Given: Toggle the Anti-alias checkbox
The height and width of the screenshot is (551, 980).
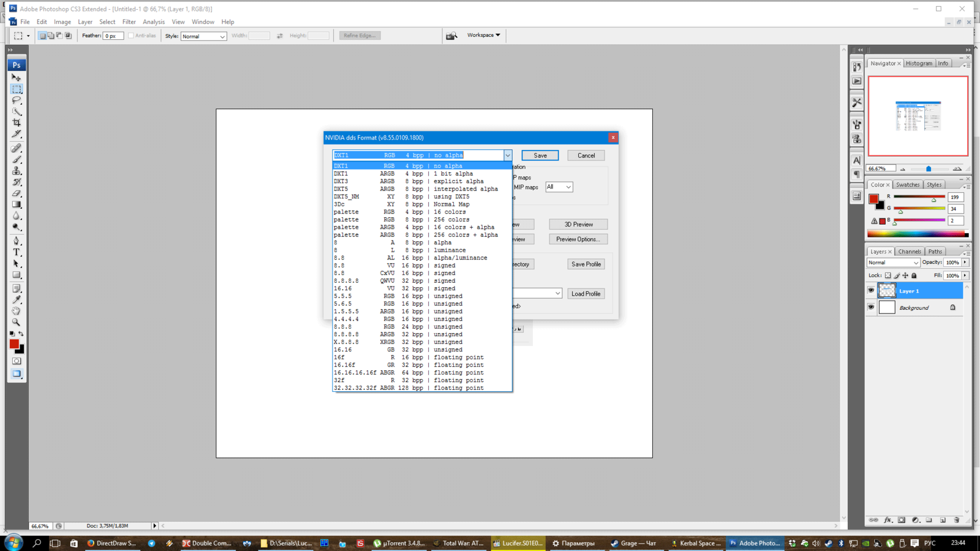Looking at the screenshot, I should pyautogui.click(x=131, y=36).
